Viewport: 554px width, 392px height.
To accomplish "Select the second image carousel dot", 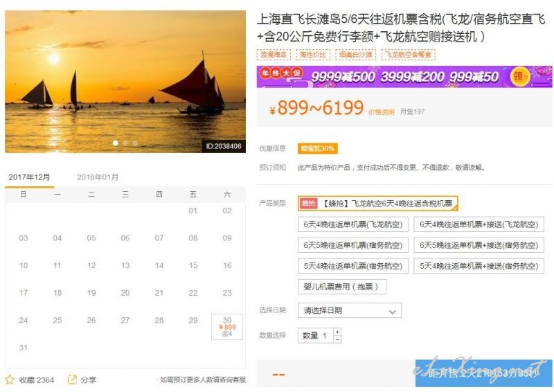I will [125, 143].
